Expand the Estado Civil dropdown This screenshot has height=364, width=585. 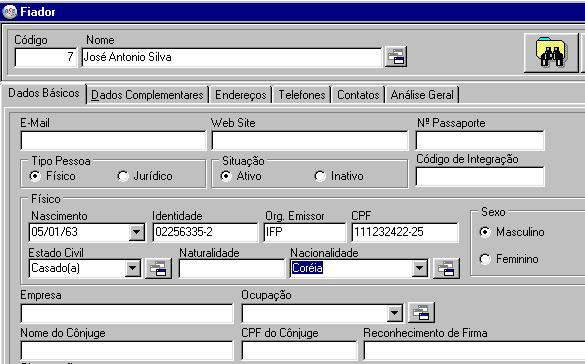(x=132, y=268)
